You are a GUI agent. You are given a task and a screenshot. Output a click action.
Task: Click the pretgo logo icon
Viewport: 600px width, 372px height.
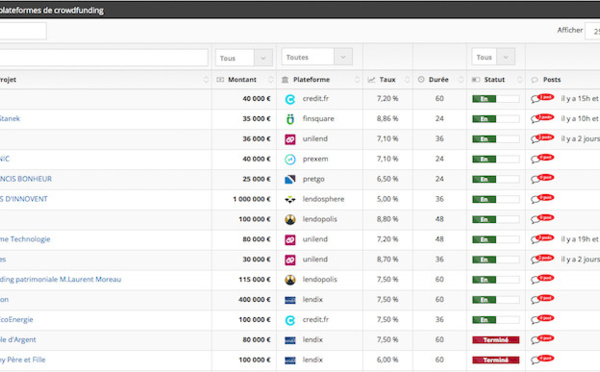tap(290, 179)
